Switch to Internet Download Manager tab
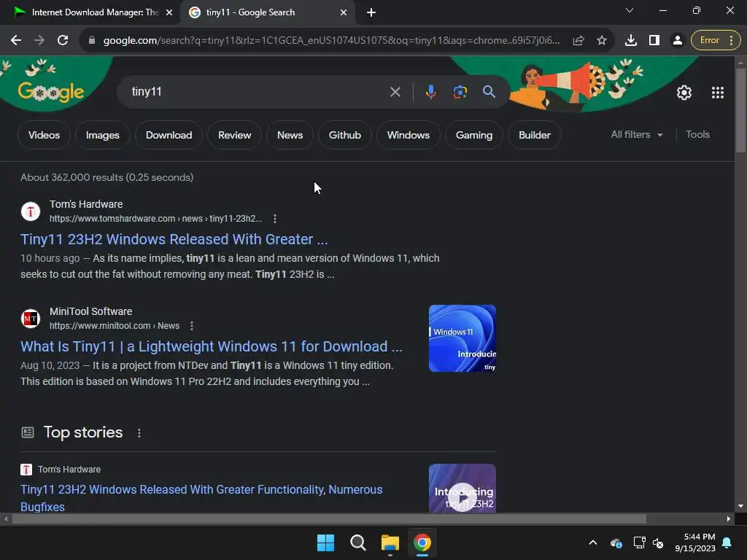Viewport: 747px width, 560px height. tap(88, 12)
